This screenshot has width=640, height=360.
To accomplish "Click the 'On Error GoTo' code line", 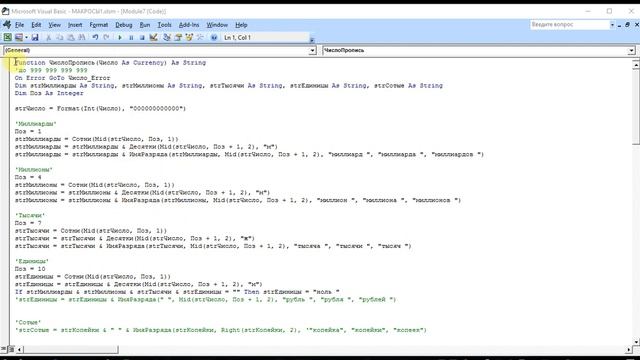I will pyautogui.click(x=62, y=78).
